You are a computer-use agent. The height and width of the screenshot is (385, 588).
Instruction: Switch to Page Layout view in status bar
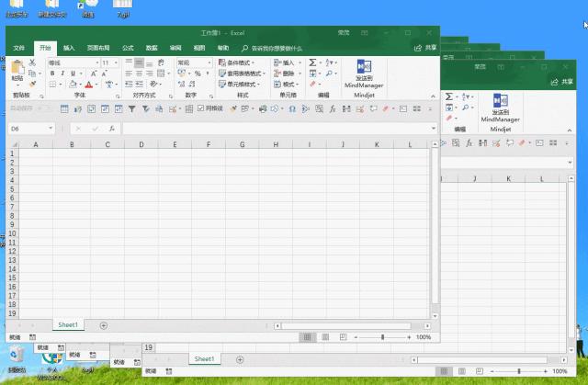(x=329, y=337)
